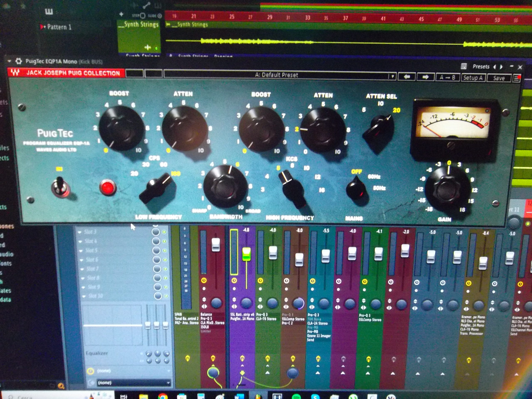Click the high frequency BOOST knob
The width and height of the screenshot is (532, 399).
tap(261, 129)
